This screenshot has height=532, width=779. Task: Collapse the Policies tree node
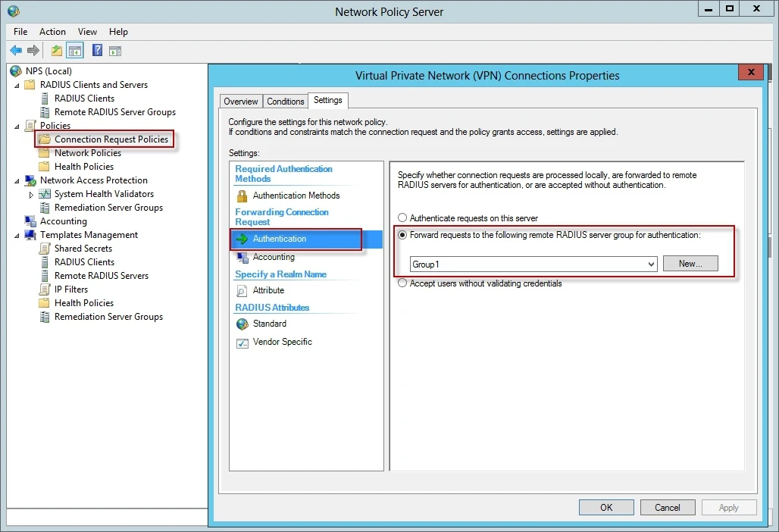coord(17,126)
